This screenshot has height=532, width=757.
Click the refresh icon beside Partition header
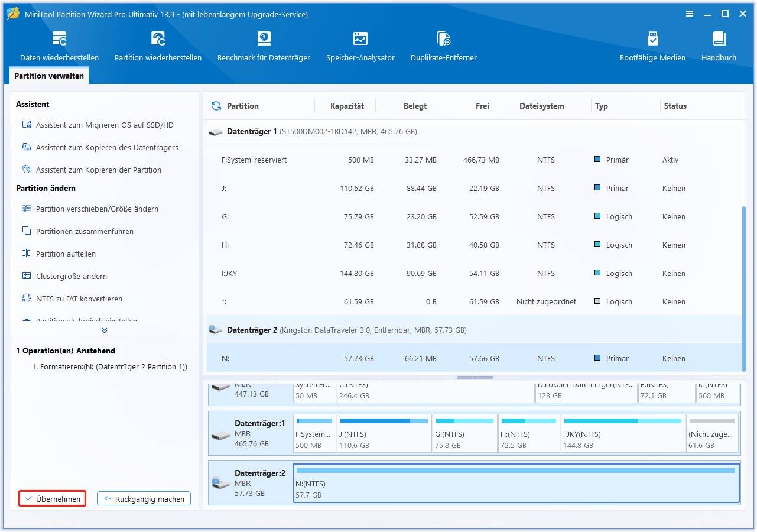(216, 106)
